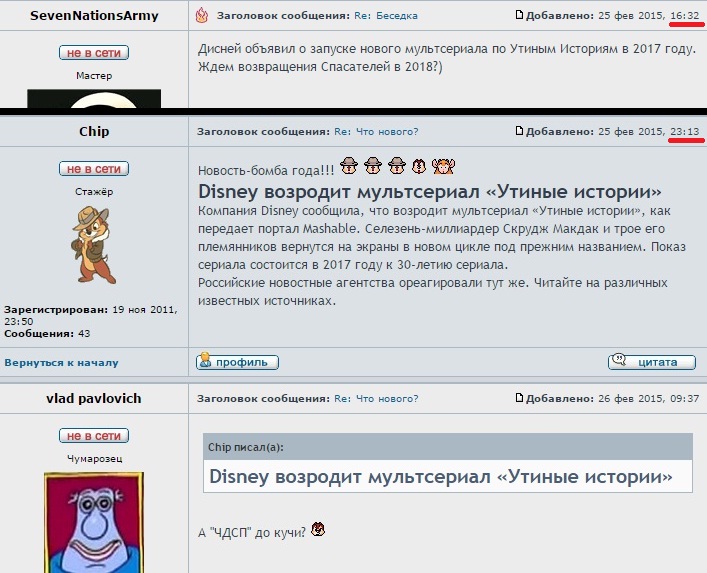The width and height of the screenshot is (707, 573).
Task: Click the orange-haired smiley in Chip's post
Action: [x=444, y=166]
